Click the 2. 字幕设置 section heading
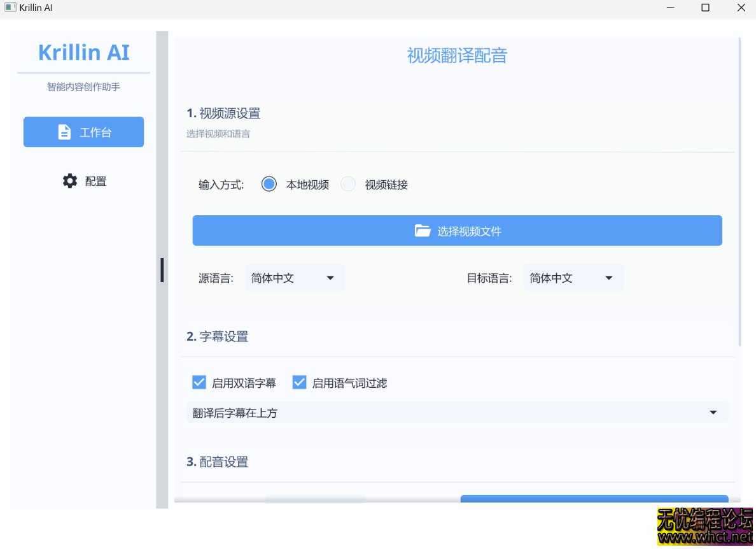Image resolution: width=756 pixels, height=549 pixels. [218, 336]
